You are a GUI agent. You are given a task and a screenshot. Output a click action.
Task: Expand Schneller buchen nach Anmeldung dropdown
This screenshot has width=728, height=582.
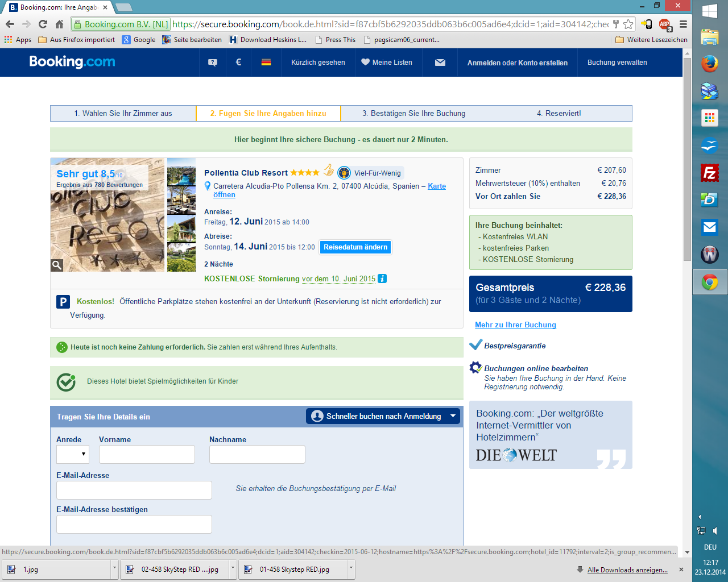pyautogui.click(x=453, y=416)
